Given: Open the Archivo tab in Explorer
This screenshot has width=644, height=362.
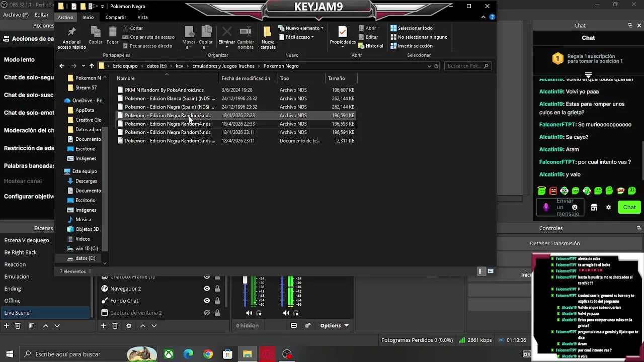Looking at the screenshot, I should [x=65, y=17].
